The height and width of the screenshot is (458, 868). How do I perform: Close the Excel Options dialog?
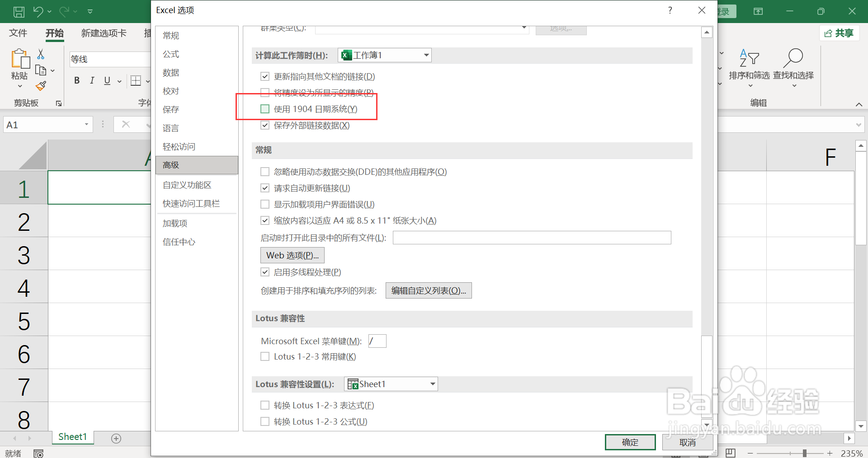coord(702,10)
